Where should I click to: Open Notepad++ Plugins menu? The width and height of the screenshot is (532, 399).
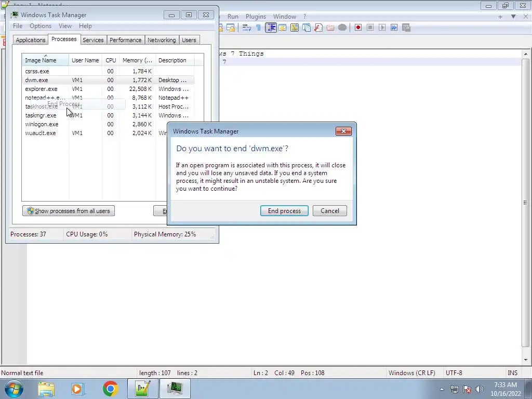pyautogui.click(x=256, y=16)
